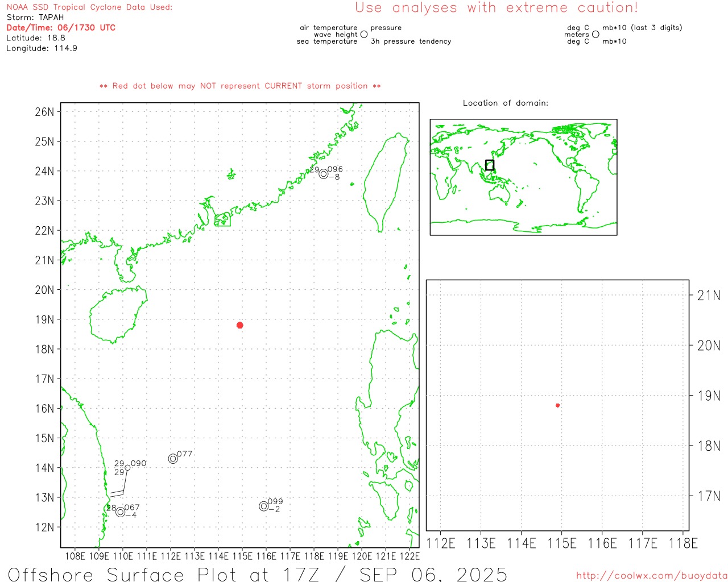Viewport: 728px width, 582px height.
Task: Click buoy station circle labeled 077
Action: [173, 459]
